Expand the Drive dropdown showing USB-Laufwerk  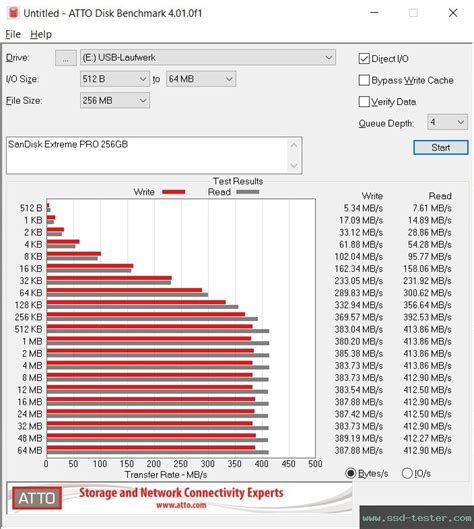207,58
